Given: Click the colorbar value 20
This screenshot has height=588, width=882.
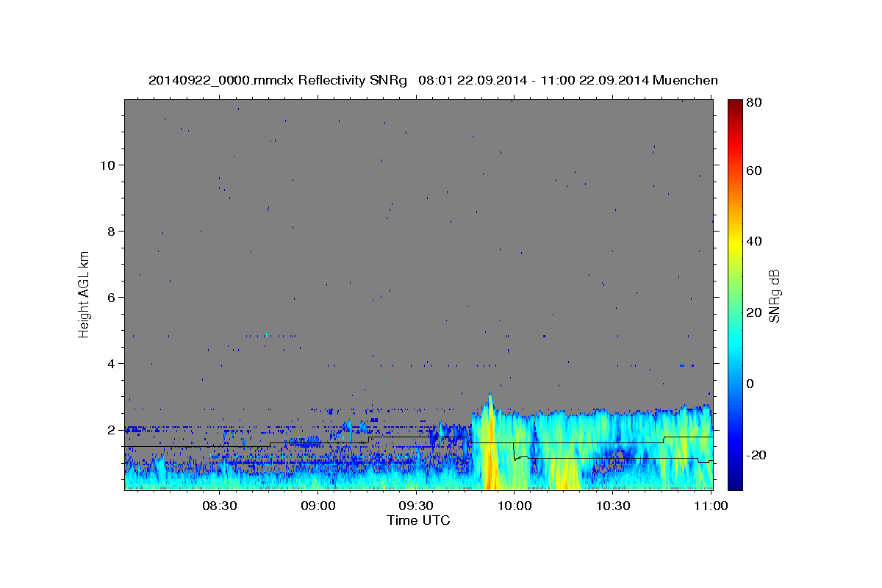Looking at the screenshot, I should point(753,312).
